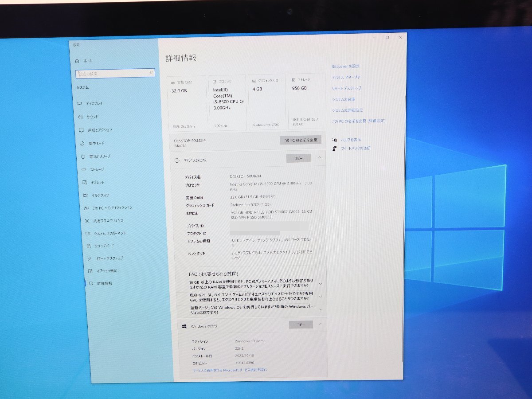Open the デバイス マネージャー link

(x=347, y=77)
